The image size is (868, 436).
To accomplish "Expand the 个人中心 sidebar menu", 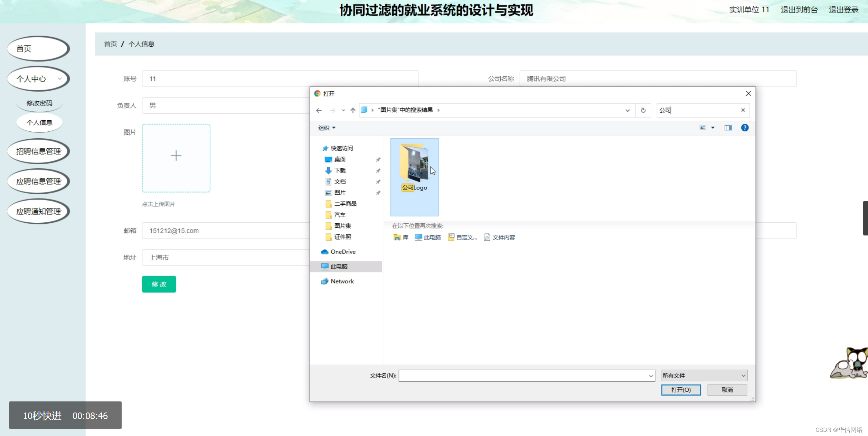I will 38,79.
